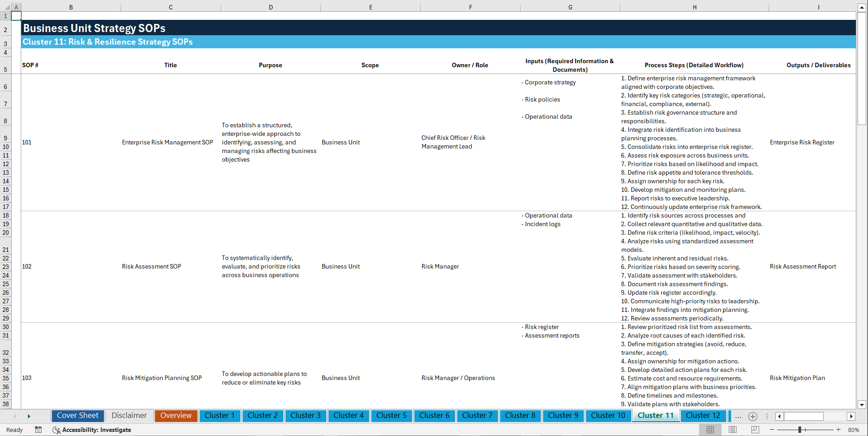Switch to Cluster 3 sheet
868x436 pixels.
coord(305,416)
